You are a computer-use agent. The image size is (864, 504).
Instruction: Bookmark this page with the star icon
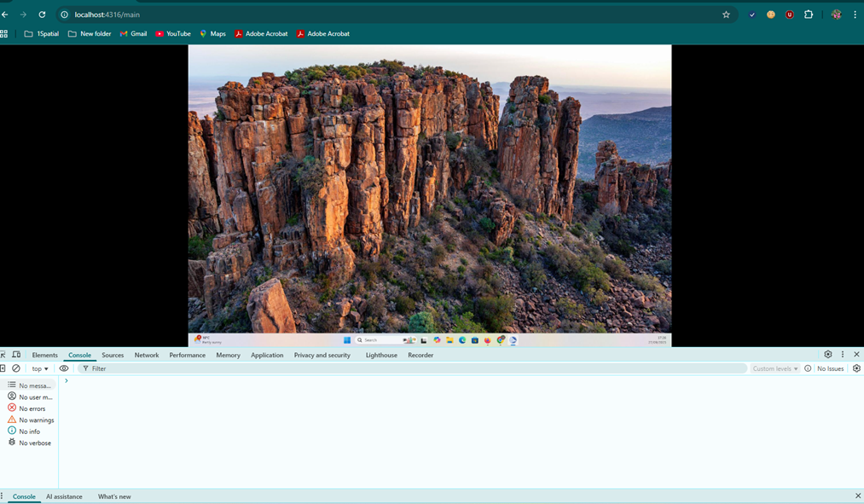[x=726, y=14]
